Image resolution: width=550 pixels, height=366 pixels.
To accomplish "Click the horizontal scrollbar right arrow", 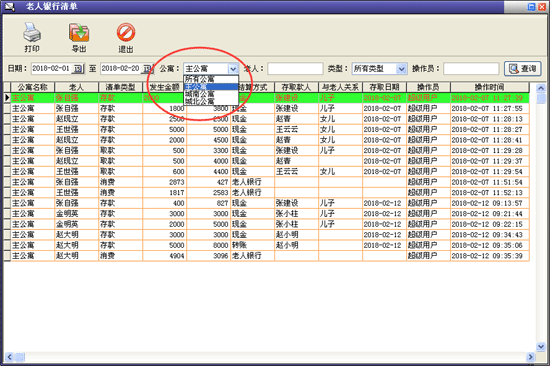I will 530,357.
